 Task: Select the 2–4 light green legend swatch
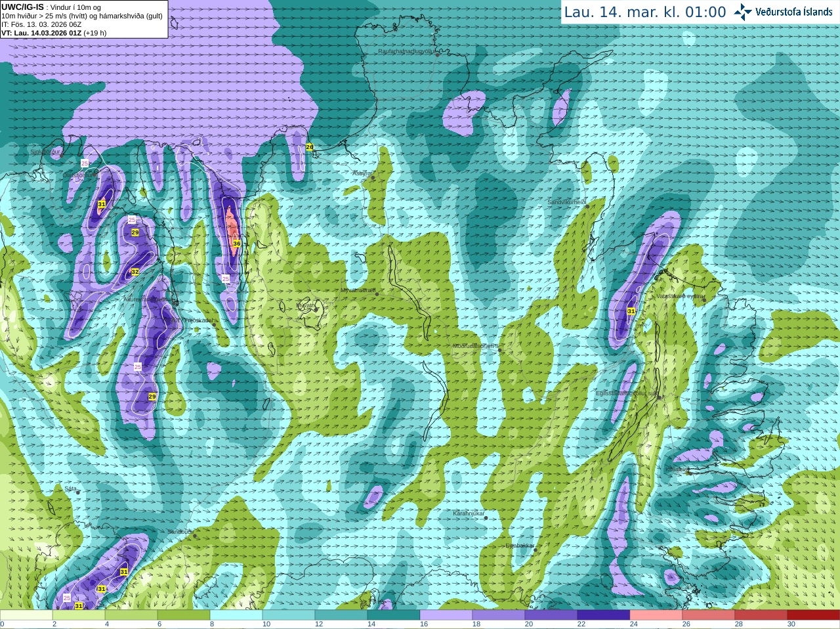click(x=79, y=615)
